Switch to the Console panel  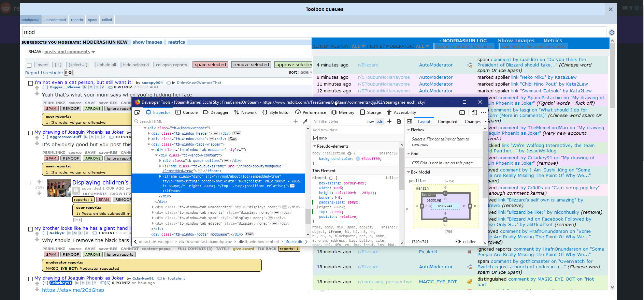(187, 112)
